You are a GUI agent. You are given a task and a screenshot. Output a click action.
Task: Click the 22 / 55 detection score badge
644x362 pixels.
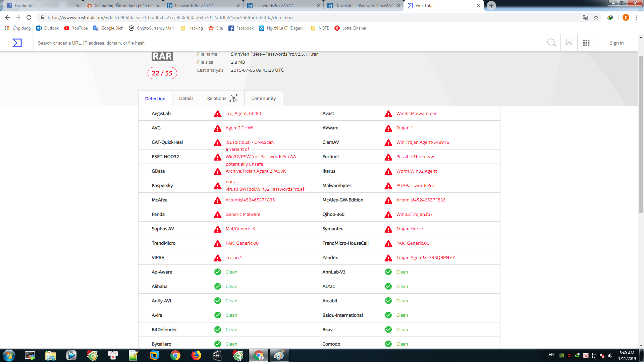(x=162, y=73)
